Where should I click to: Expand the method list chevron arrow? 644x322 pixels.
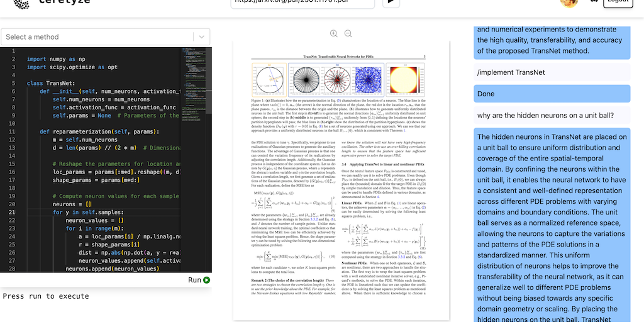pyautogui.click(x=201, y=37)
